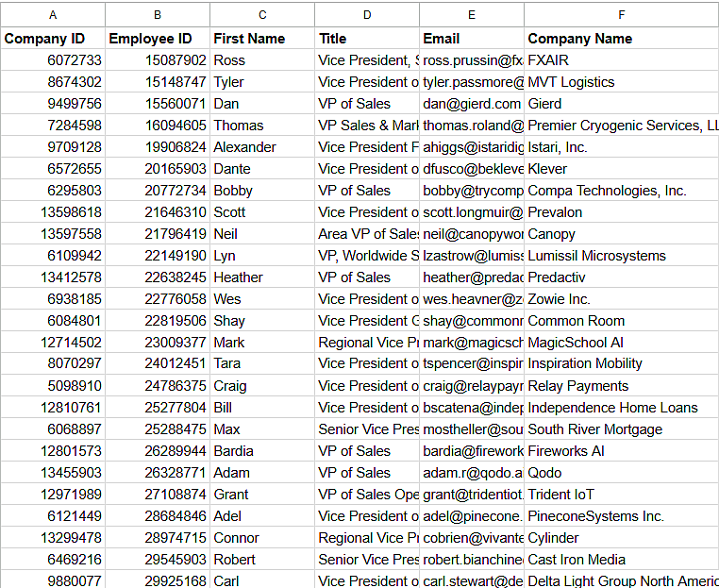719x588 pixels.
Task: Select column D header
Action: pos(367,14)
